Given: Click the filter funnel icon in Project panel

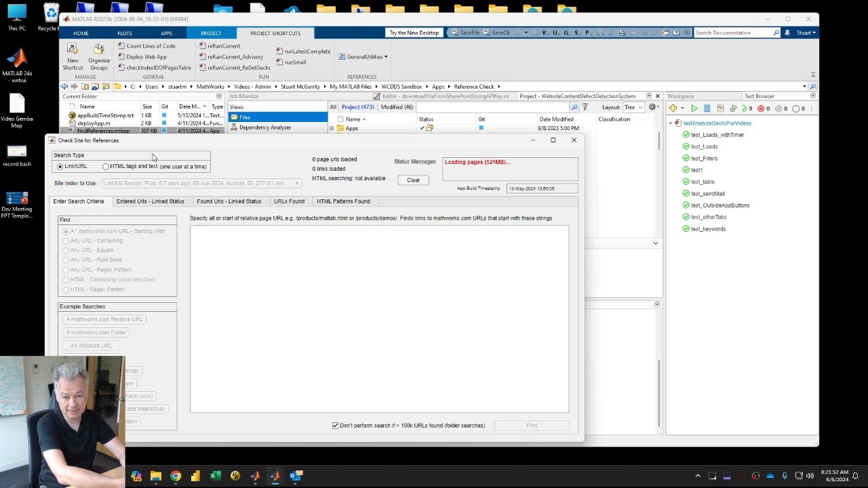Looking at the screenshot, I should coord(585,107).
